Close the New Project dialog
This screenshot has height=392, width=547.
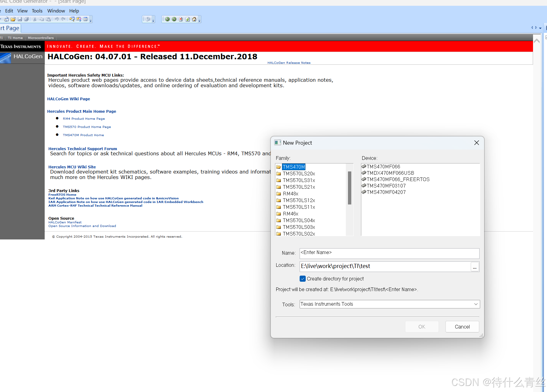tap(476, 143)
